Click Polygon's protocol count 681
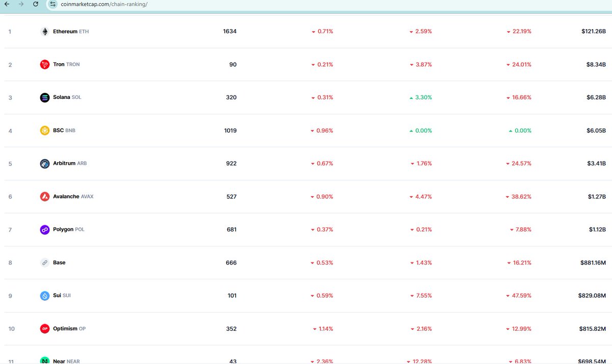The width and height of the screenshot is (612, 364). point(232,229)
